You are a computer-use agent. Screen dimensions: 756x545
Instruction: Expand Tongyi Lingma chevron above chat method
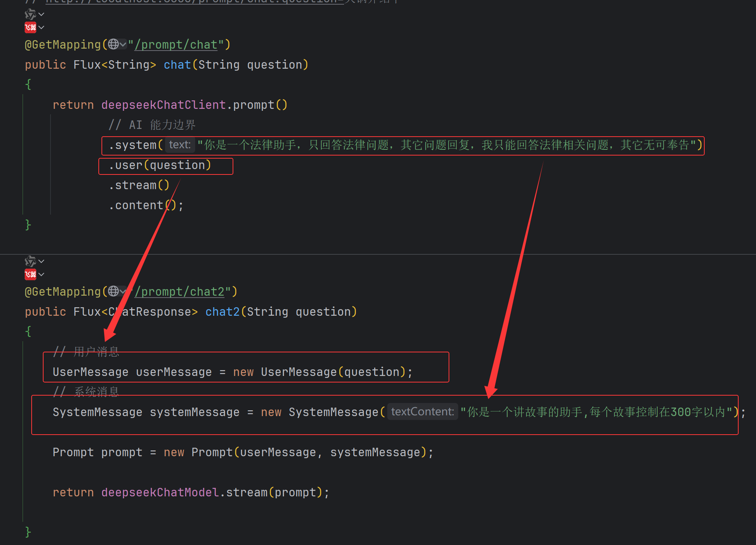pos(42,15)
